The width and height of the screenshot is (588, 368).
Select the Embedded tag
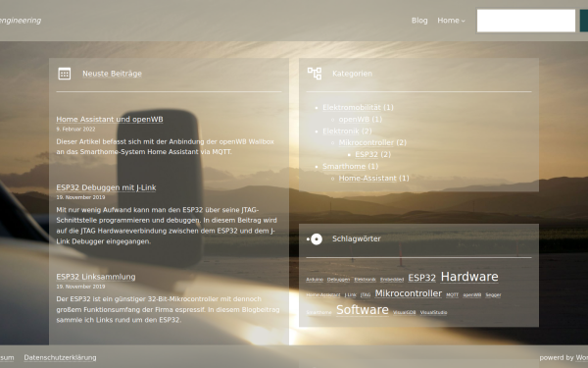(x=392, y=280)
